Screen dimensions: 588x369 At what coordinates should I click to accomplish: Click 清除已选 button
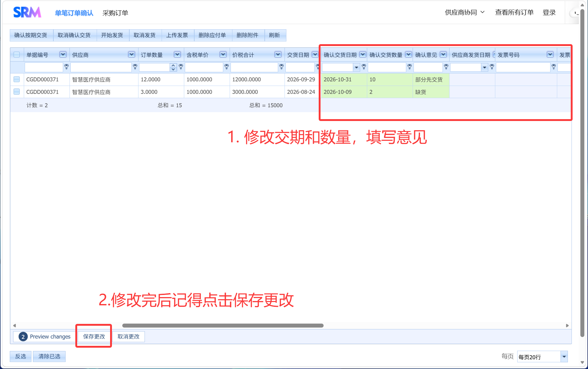click(x=49, y=357)
